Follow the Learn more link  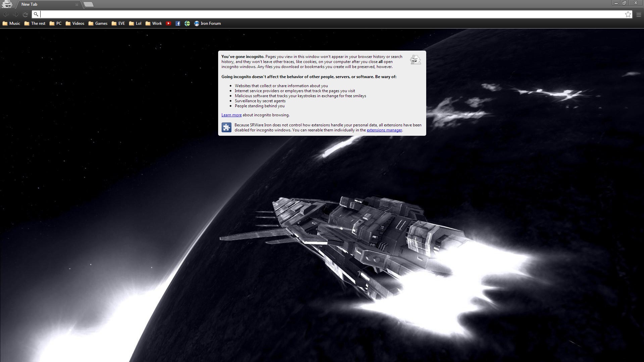231,115
